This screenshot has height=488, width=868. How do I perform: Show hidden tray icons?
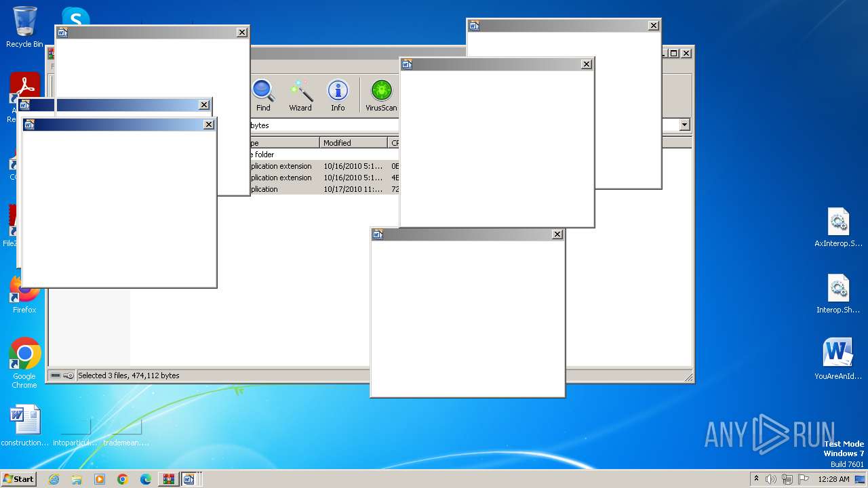[757, 479]
